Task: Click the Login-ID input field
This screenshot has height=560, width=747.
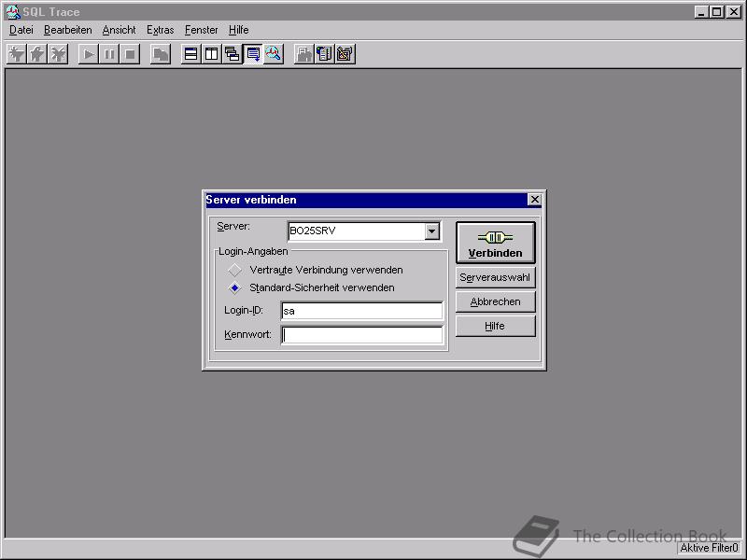Action: [x=361, y=311]
